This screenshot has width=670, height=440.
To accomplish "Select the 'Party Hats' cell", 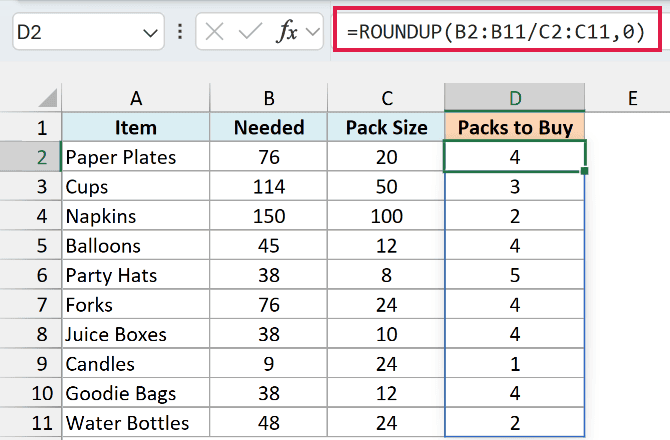I will pos(136,275).
